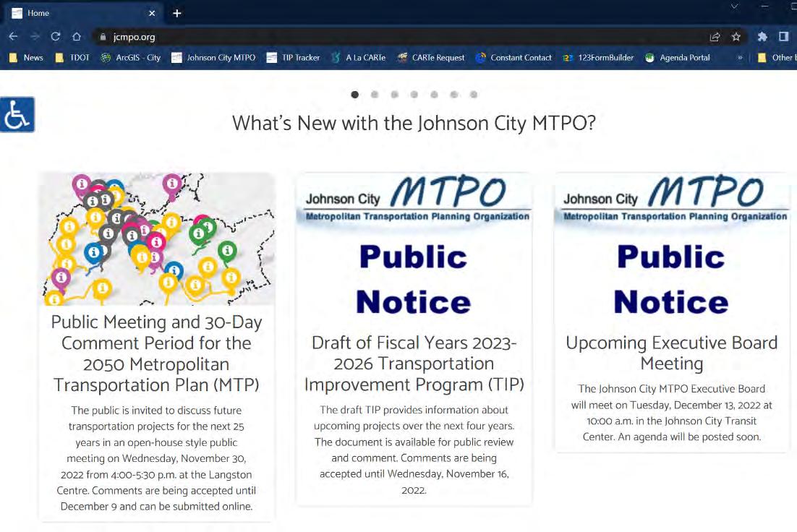
Task: Click the Draft TIP Public Notice image
Action: (x=414, y=247)
